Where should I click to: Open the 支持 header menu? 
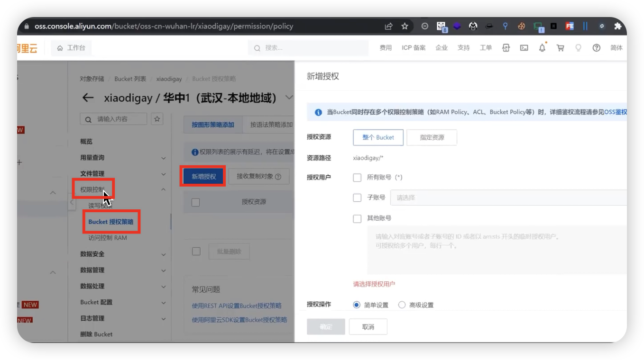point(463,48)
